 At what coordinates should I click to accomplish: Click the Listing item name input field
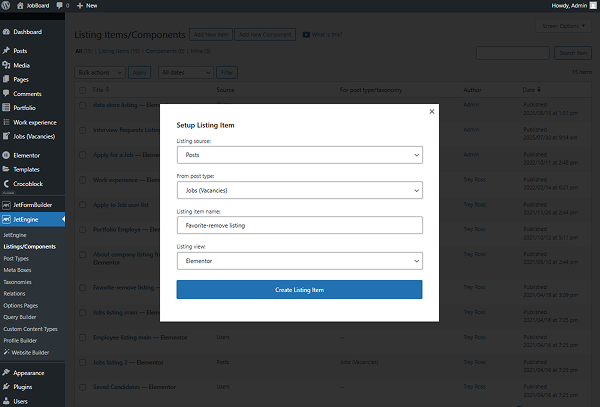click(300, 225)
